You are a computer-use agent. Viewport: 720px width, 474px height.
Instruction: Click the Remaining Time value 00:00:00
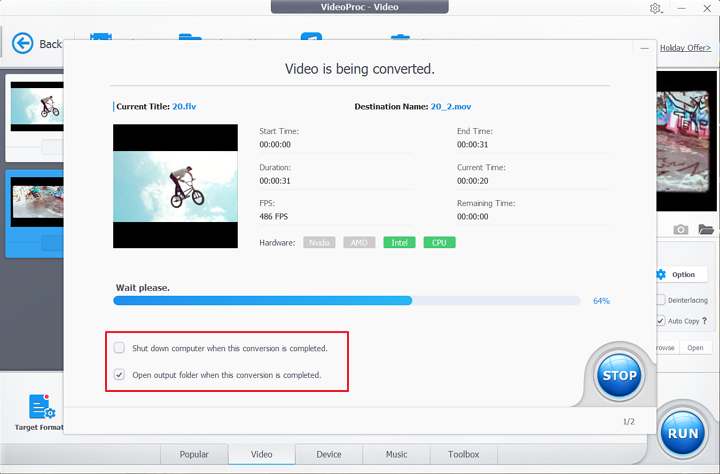[472, 216]
